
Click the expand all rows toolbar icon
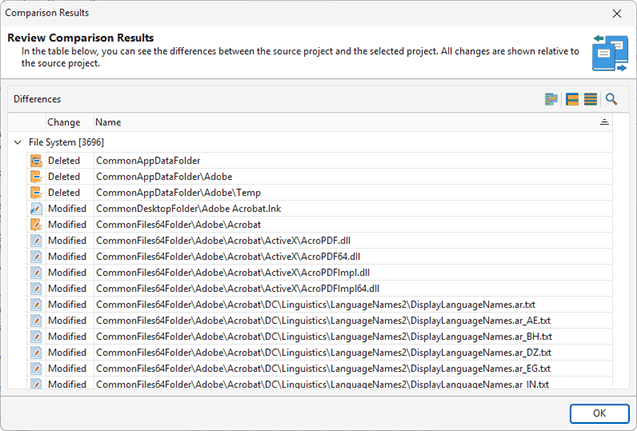pos(590,99)
